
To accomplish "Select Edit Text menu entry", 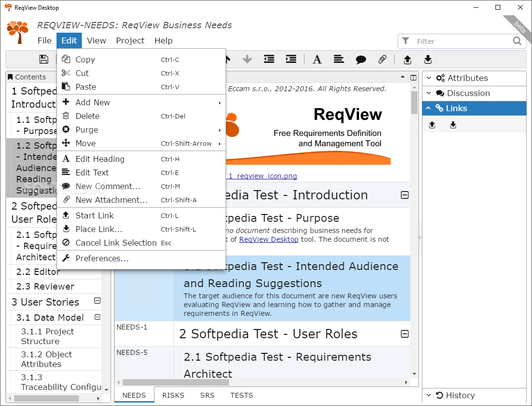I will tap(141, 173).
